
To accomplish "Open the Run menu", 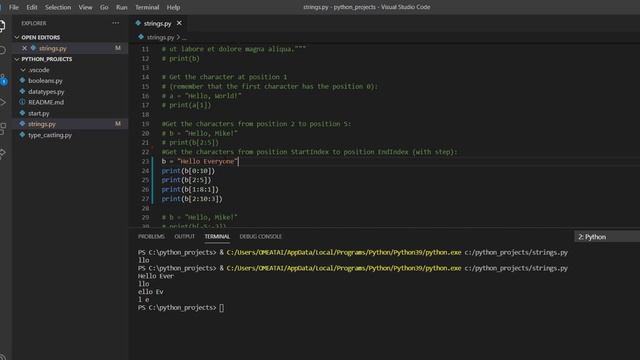I will click(x=121, y=7).
